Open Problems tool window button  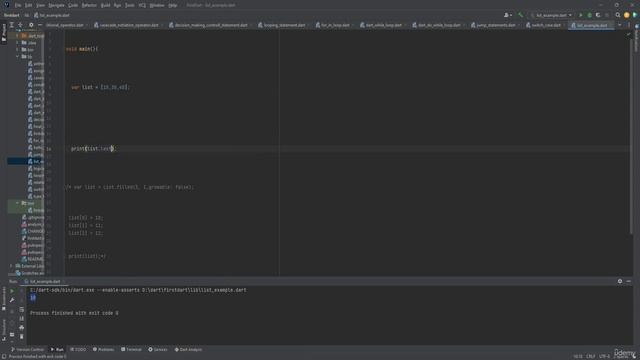(x=103, y=349)
